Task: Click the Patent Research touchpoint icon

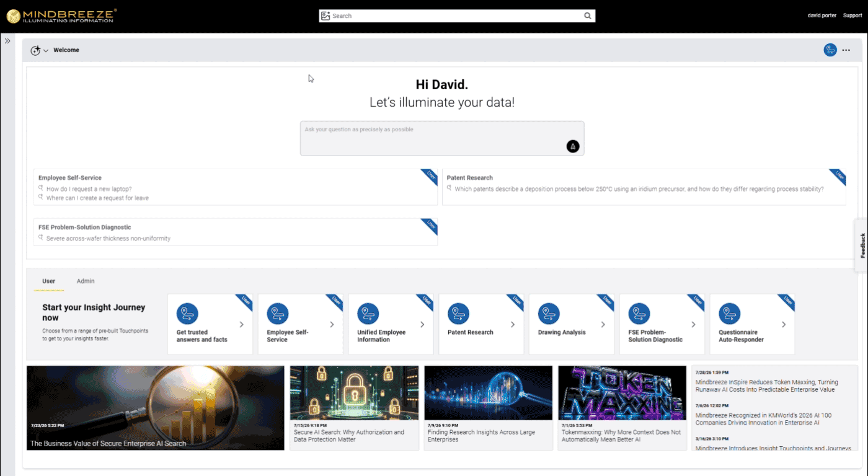Action: pos(458,314)
